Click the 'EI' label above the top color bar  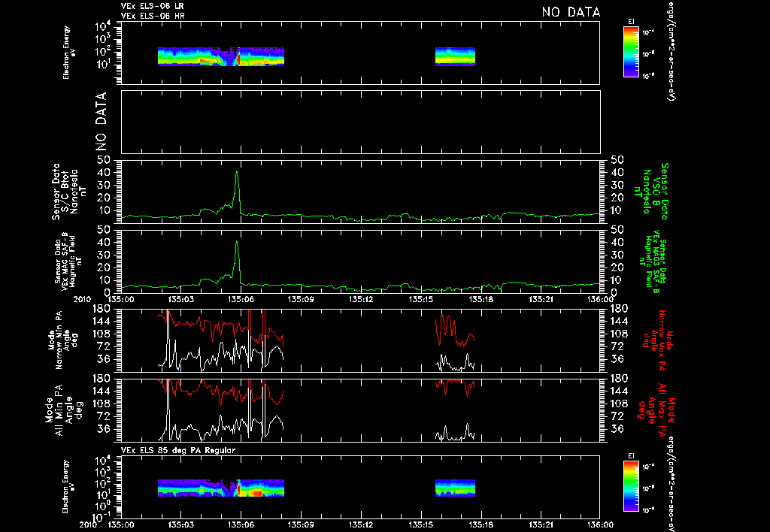[631, 22]
